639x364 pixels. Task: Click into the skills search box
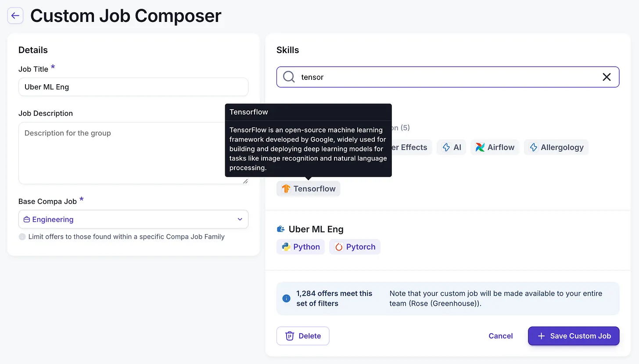click(x=448, y=77)
